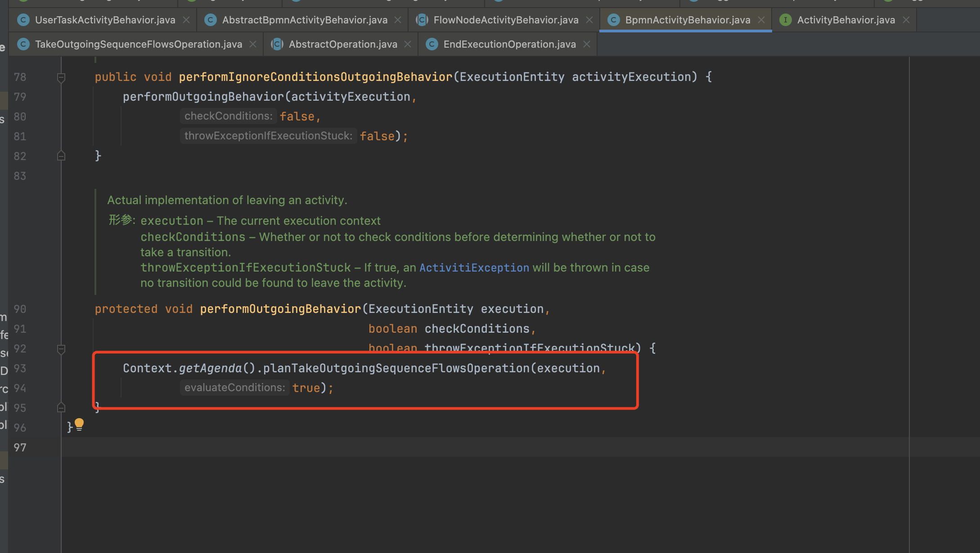Screen dimensions: 980x553
Task: Click the AbstractBpmnActivityBehavior.java class icon
Action: pos(211,20)
